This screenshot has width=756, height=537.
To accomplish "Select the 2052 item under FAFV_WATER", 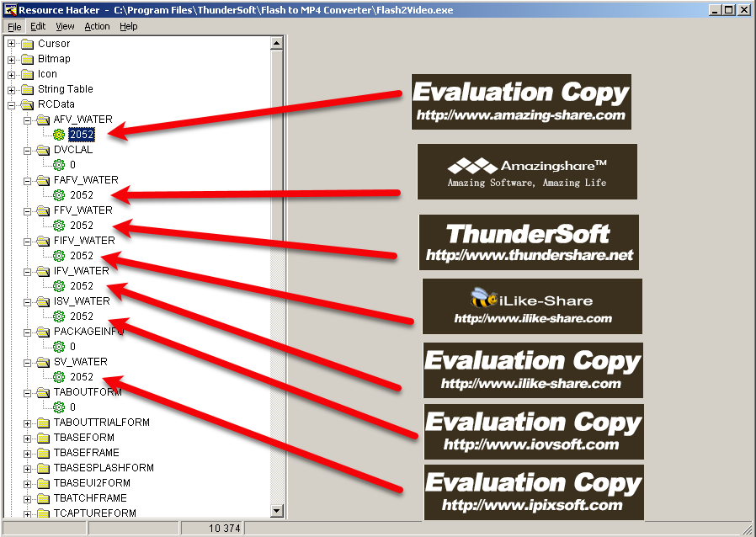I will pos(82,195).
